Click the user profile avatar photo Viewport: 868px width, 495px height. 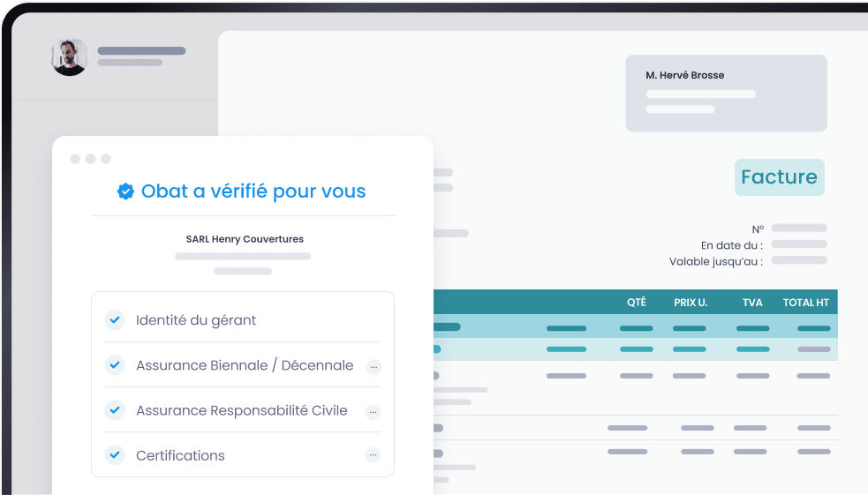click(69, 57)
